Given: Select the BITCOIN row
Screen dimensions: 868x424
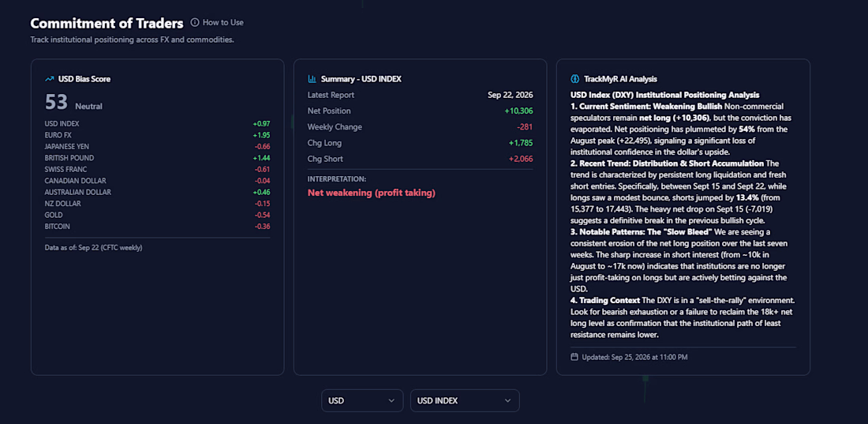Looking at the screenshot, I should pyautogui.click(x=157, y=226).
